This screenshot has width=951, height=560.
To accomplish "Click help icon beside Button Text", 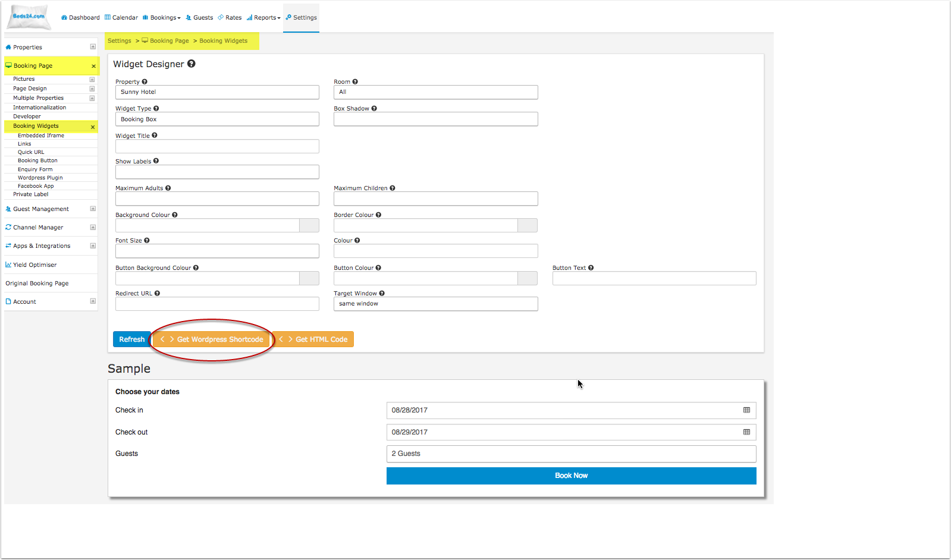I will (x=591, y=268).
